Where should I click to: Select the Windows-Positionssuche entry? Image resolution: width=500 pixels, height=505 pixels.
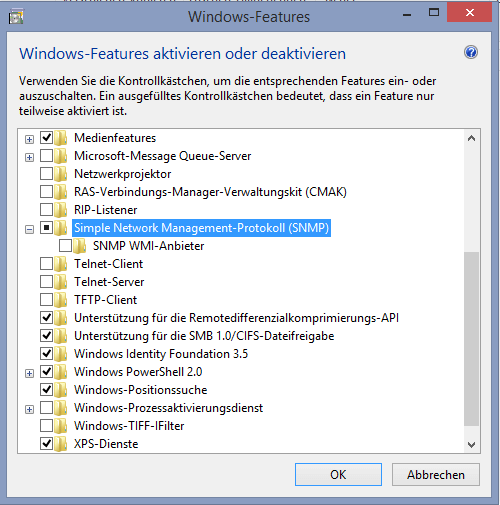[x=140, y=390]
